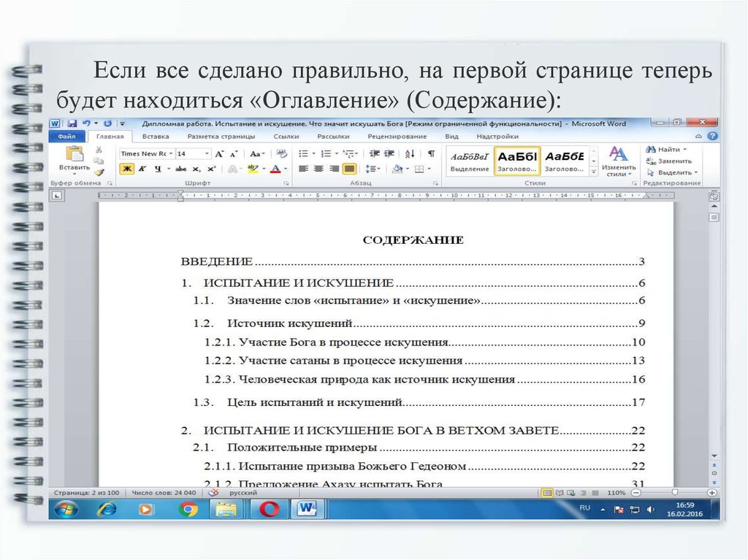Click the show paragraph marks (¶) icon

pos(431,153)
